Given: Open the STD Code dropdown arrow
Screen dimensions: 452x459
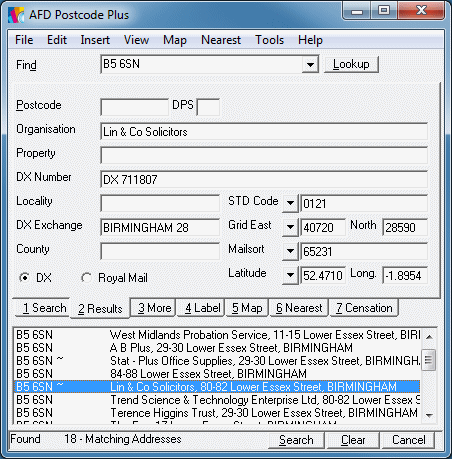Looking at the screenshot, I should click(x=290, y=203).
